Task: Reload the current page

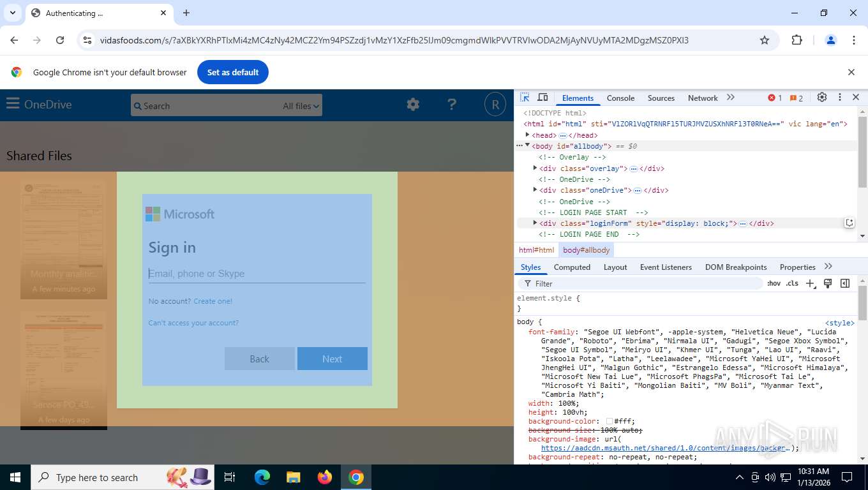Action: pos(60,40)
